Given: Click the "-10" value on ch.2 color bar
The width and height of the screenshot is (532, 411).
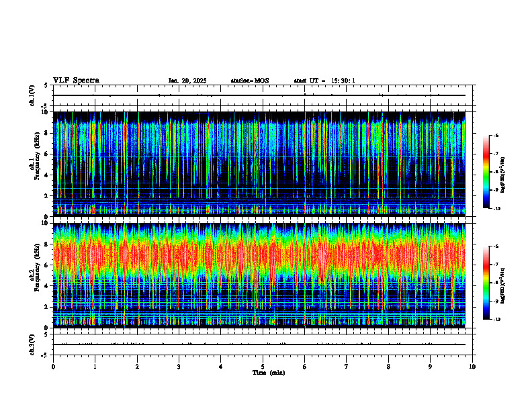Looking at the screenshot, I should 496,320.
